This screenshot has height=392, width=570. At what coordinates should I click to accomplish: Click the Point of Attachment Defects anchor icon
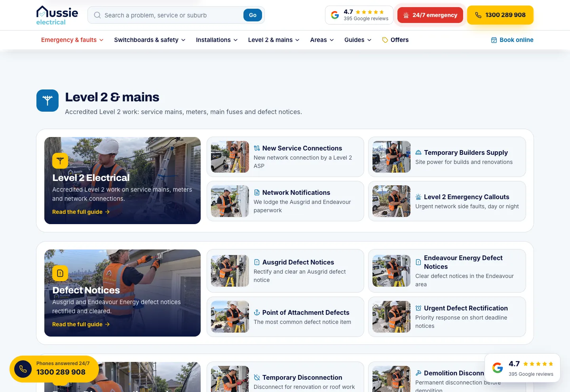257,312
